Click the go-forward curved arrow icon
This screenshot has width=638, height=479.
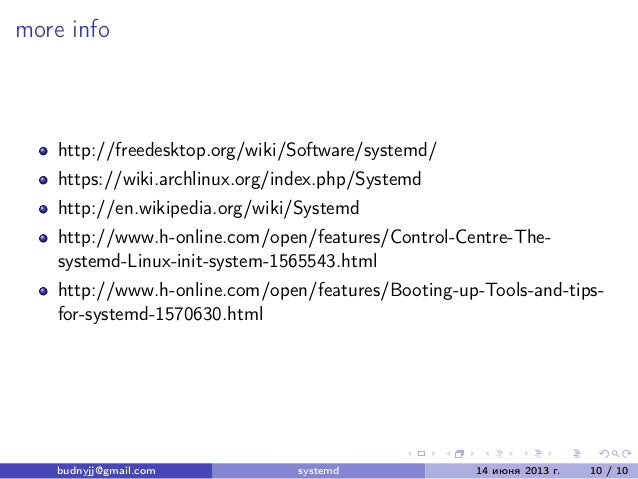coord(627,453)
